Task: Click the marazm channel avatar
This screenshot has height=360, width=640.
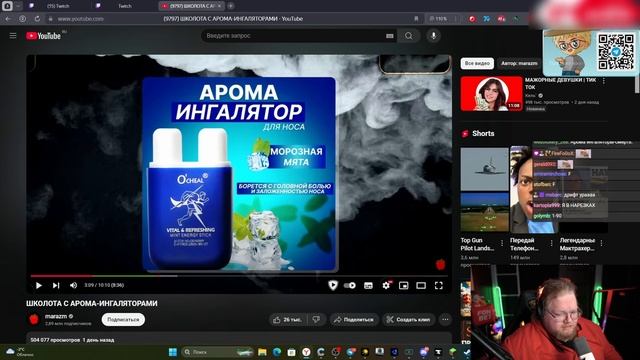Action: [x=34, y=319]
